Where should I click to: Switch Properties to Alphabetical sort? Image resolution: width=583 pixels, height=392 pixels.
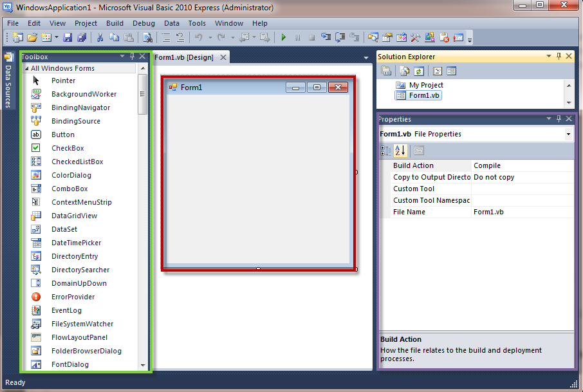(x=400, y=151)
